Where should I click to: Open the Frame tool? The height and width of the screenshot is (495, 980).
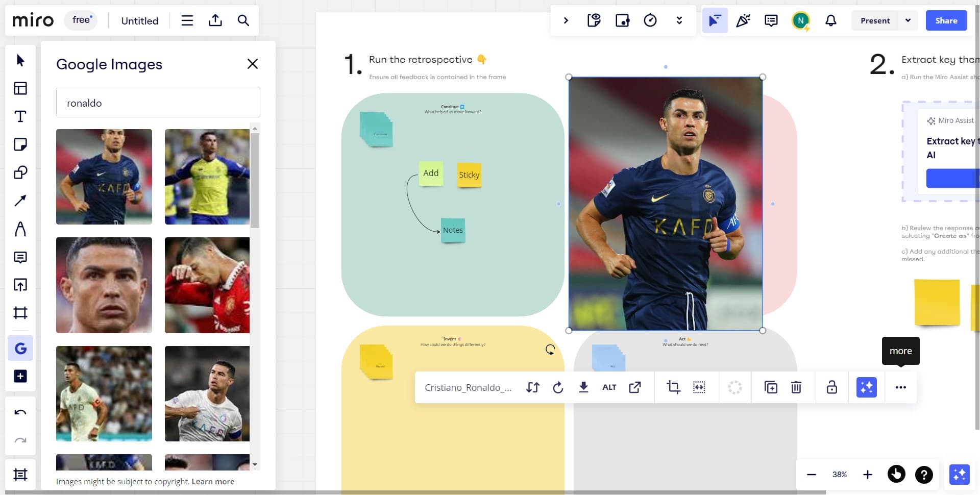(x=20, y=312)
